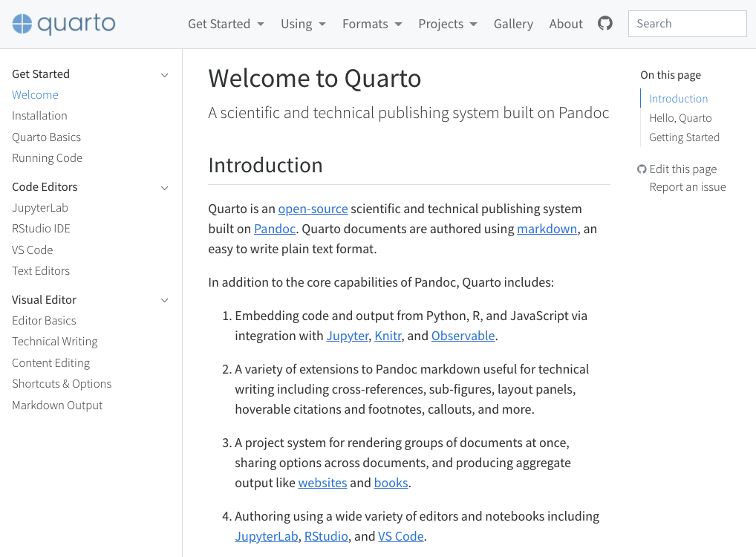Expand the Formats dropdown menu

tap(372, 24)
